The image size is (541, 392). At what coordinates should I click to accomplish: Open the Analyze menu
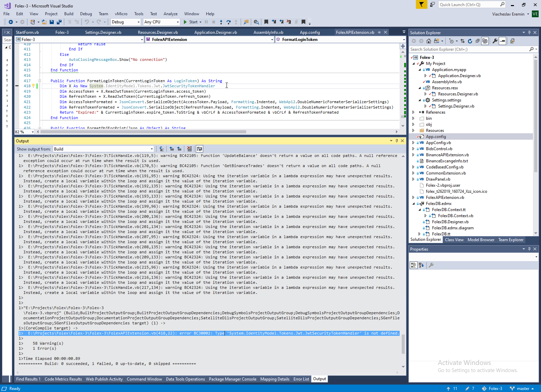click(x=170, y=14)
